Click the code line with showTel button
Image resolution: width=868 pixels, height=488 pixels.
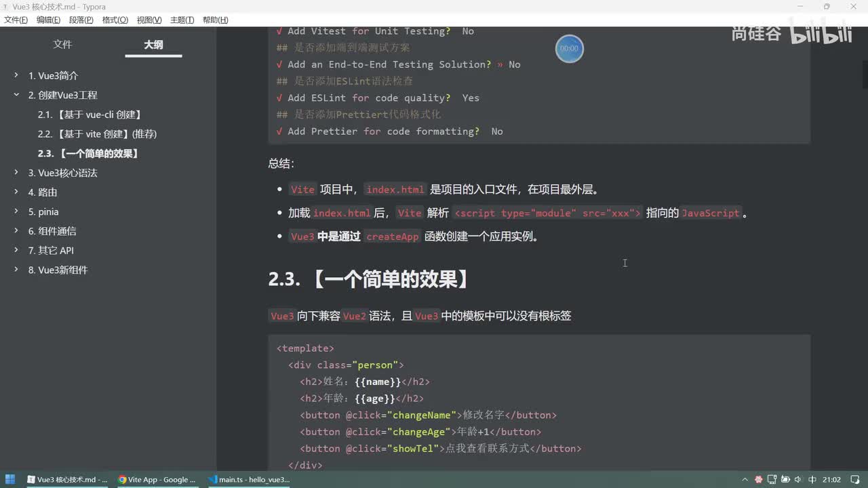click(441, 448)
